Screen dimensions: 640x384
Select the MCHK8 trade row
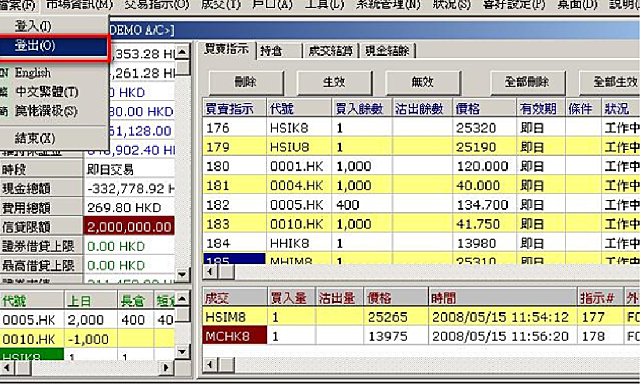tap(421, 336)
